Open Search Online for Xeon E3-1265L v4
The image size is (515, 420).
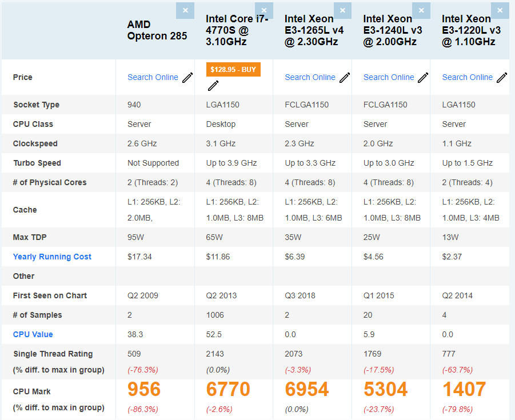pos(310,77)
